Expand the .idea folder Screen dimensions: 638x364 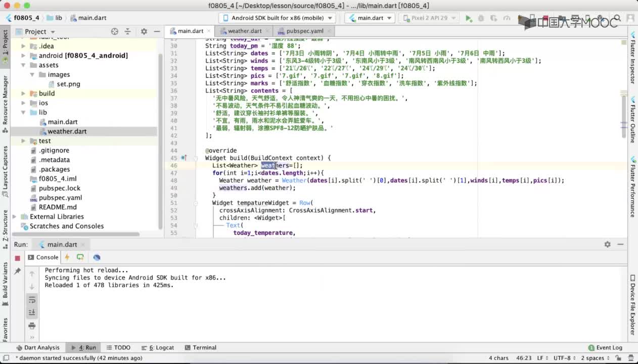click(x=23, y=46)
